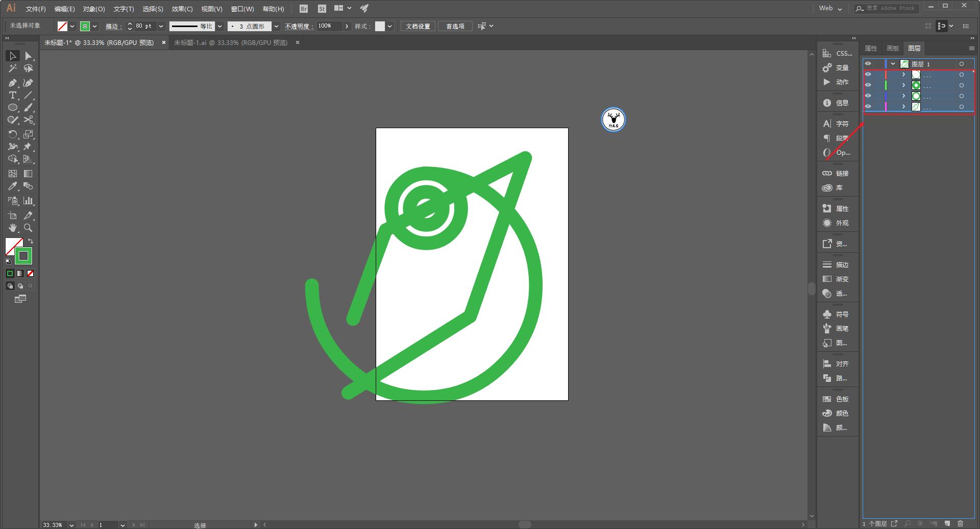Click the 首选项 button
This screenshot has height=529, width=980.
pyautogui.click(x=455, y=26)
